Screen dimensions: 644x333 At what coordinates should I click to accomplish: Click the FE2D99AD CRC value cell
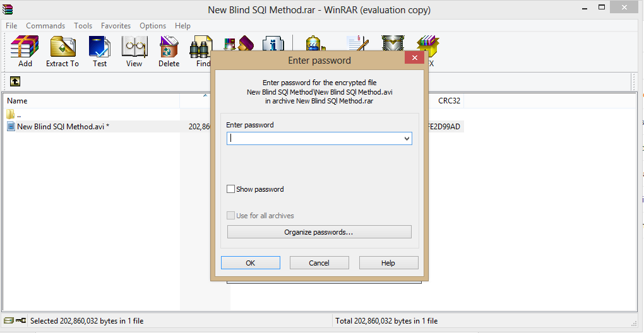pos(444,126)
